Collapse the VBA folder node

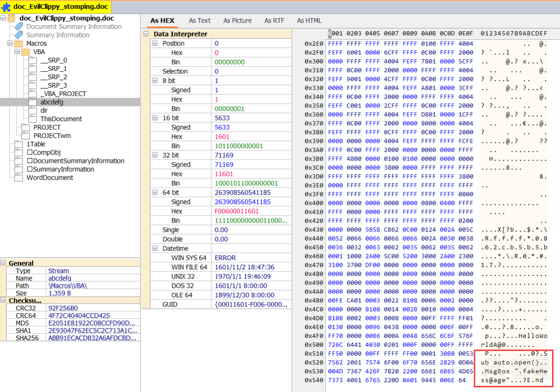[17, 52]
